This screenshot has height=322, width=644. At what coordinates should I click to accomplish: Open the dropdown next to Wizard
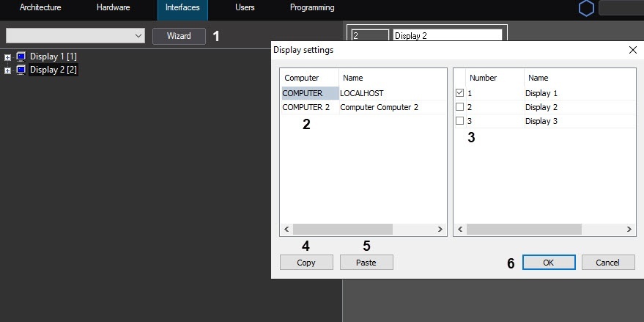139,36
